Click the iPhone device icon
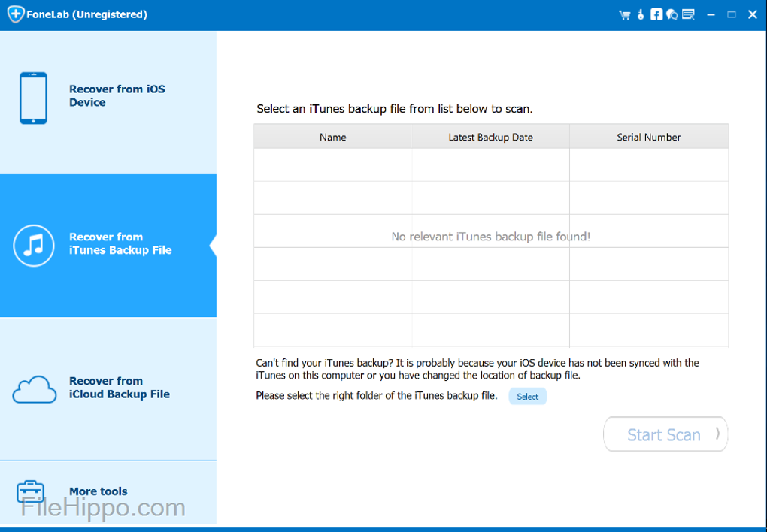 point(33,98)
